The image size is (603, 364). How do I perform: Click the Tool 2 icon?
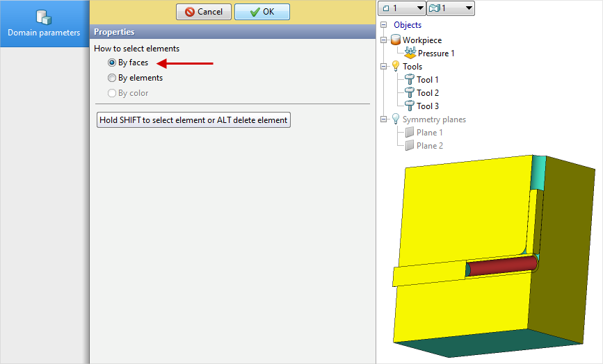click(410, 93)
